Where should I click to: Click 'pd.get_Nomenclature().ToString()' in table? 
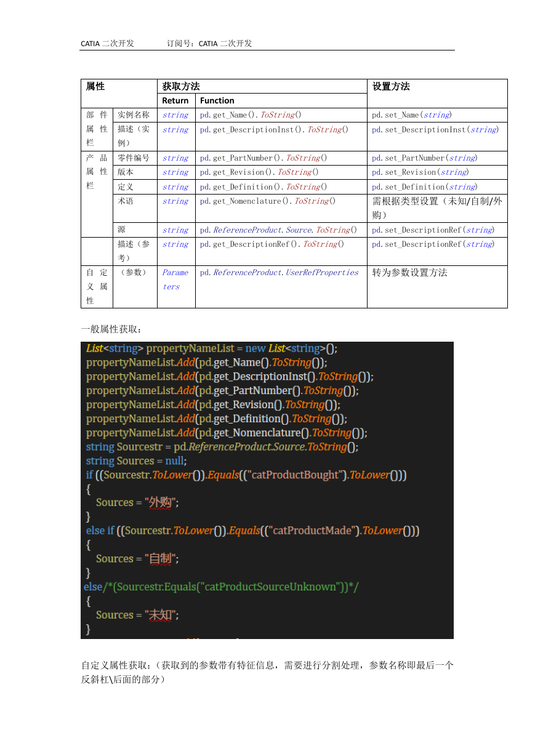pos(268,201)
